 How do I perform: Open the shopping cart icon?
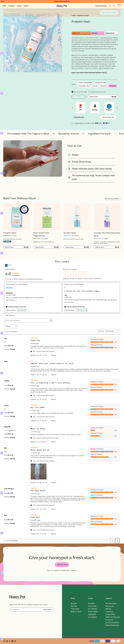119,6
